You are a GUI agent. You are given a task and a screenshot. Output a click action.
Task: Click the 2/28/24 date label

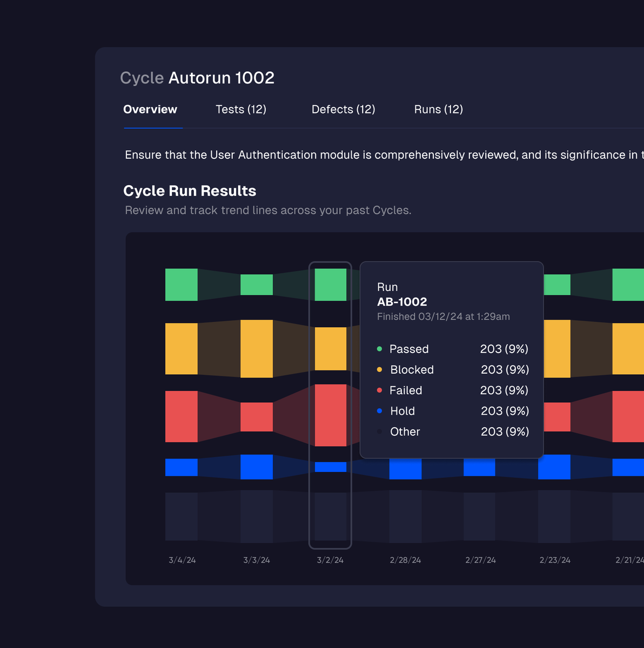click(405, 560)
